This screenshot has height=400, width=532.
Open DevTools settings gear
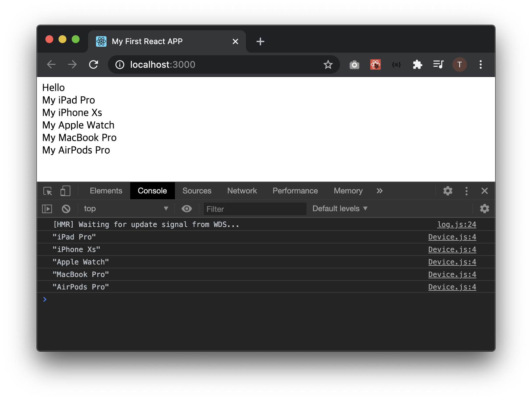[x=447, y=191]
